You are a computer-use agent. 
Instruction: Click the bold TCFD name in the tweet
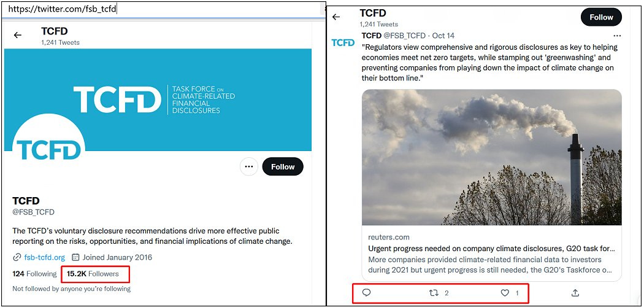pyautogui.click(x=371, y=36)
